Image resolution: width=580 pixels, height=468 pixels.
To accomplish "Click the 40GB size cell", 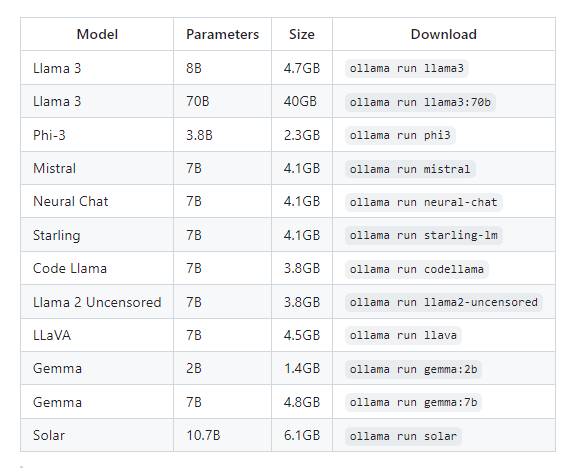I will pyautogui.click(x=302, y=101).
